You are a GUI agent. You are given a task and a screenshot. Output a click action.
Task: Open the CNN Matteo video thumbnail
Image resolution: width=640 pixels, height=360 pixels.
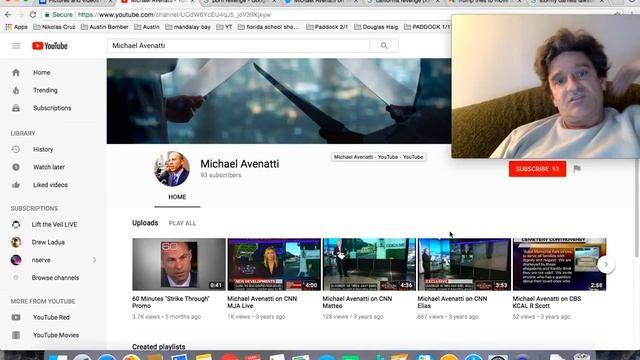(x=369, y=264)
